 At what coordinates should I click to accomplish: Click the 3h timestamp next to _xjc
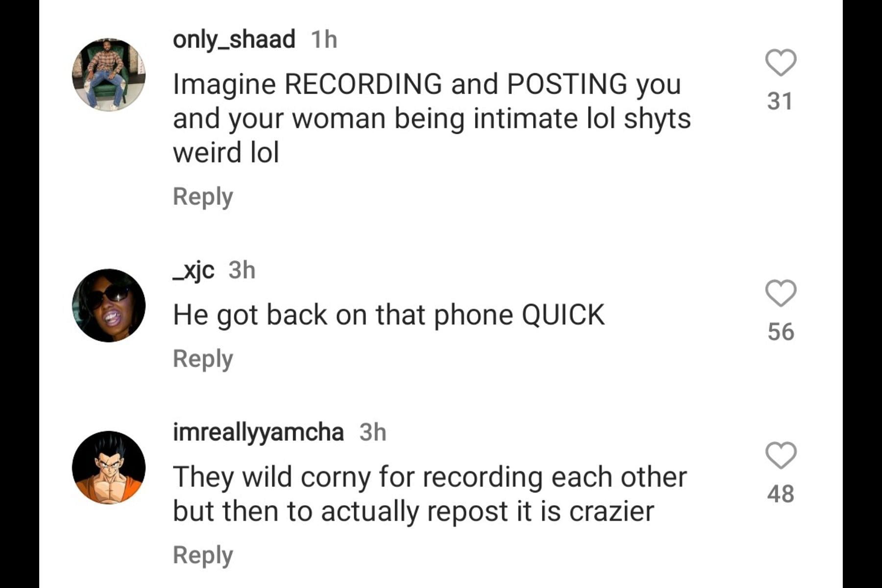click(x=242, y=270)
